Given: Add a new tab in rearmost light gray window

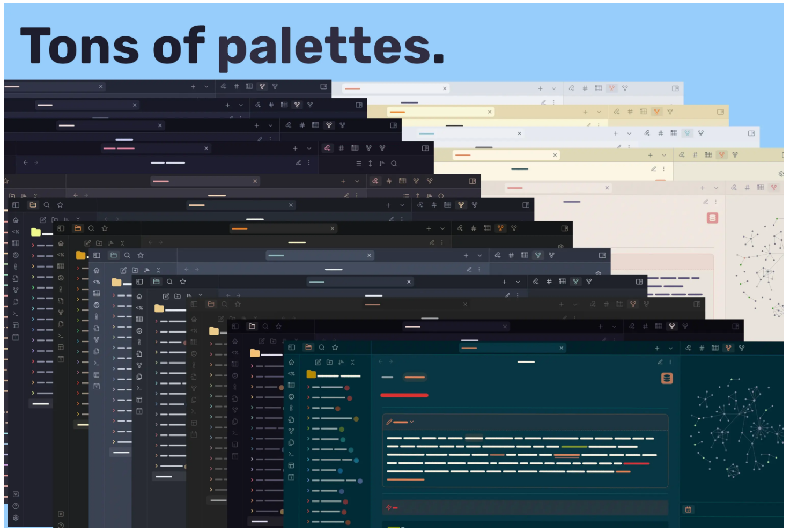Looking at the screenshot, I should tap(540, 88).
